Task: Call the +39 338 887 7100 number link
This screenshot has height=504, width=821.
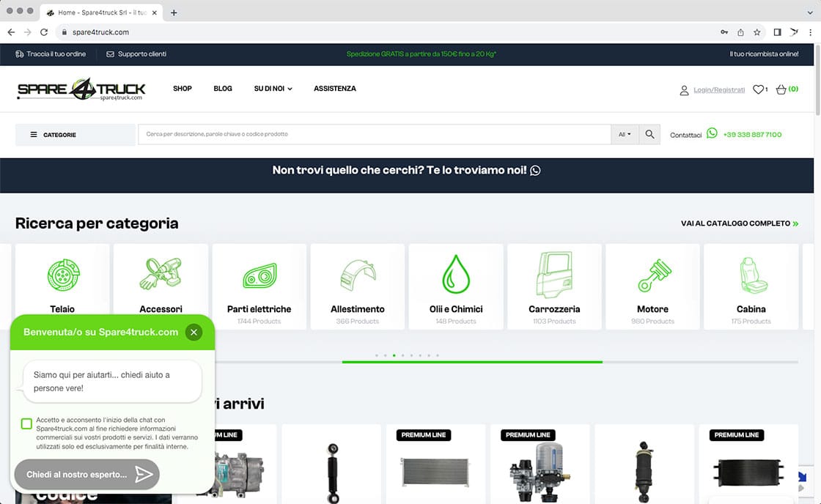Action: [x=752, y=135]
